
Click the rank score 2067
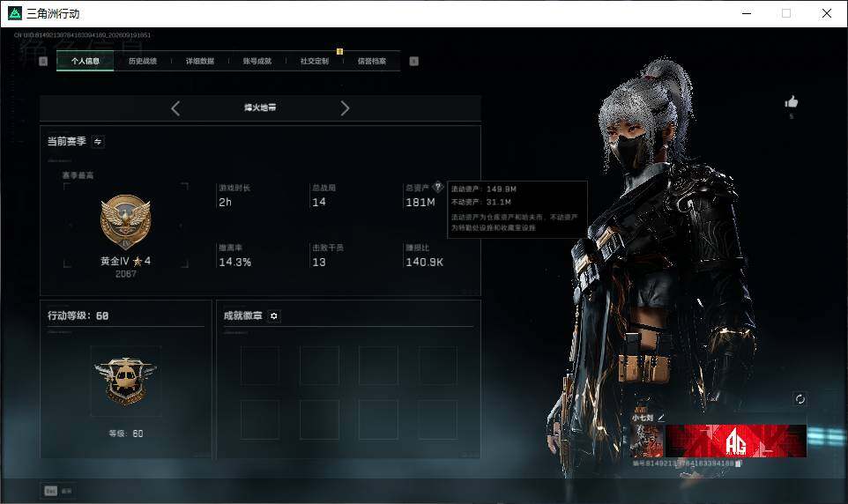click(x=125, y=274)
